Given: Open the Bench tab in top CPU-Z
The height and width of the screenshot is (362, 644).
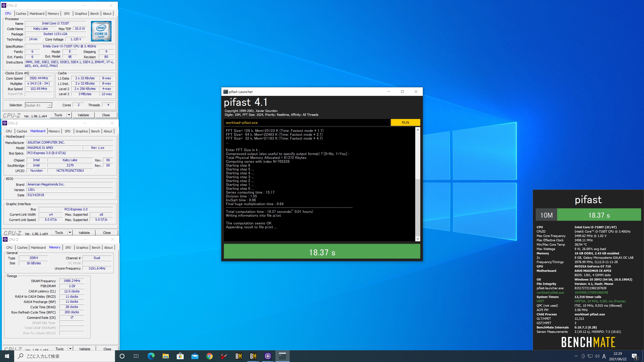Looking at the screenshot, I should (94, 13).
